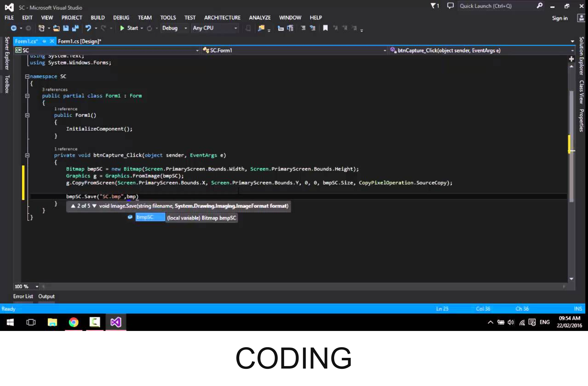Click the Navigate Backward icon
The image size is (588, 386).
pos(13,28)
